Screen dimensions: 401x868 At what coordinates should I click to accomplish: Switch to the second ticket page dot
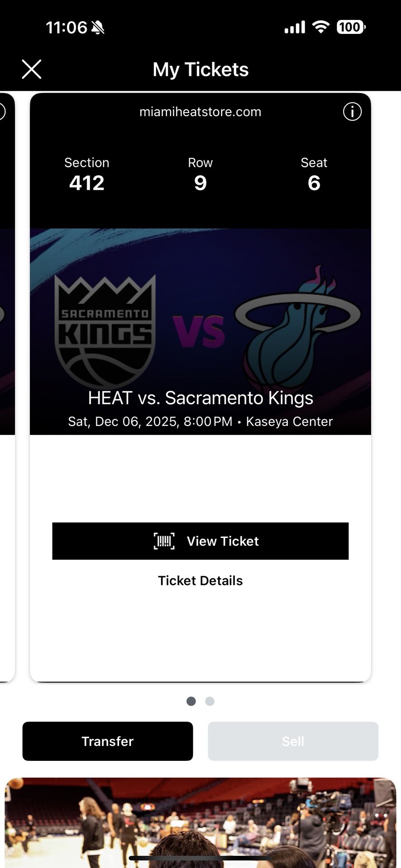click(210, 701)
